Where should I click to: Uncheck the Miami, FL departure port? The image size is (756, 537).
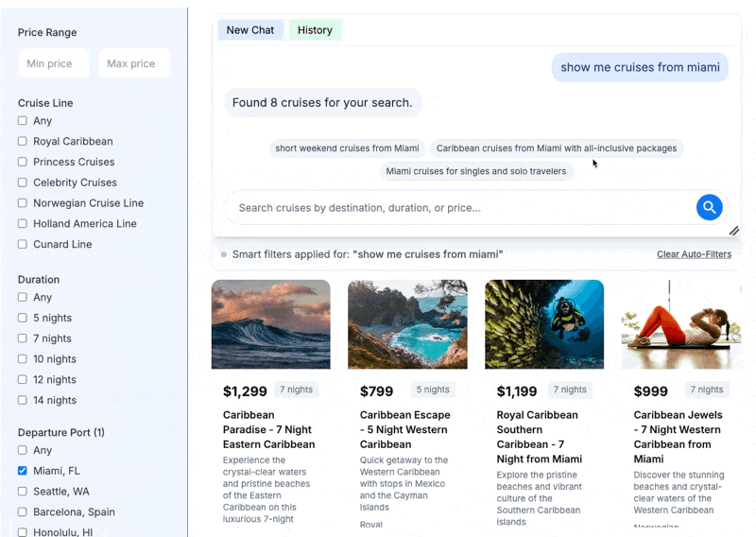pyautogui.click(x=23, y=471)
